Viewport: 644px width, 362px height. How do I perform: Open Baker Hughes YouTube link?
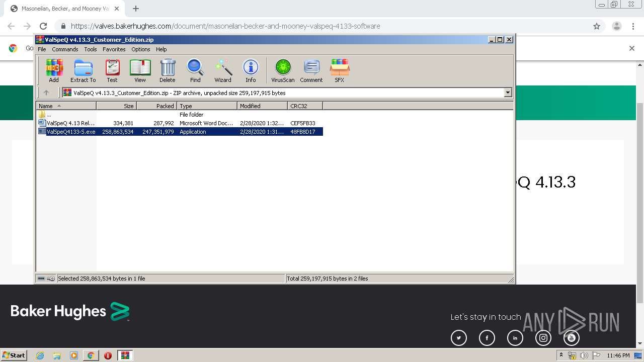pos(572,338)
